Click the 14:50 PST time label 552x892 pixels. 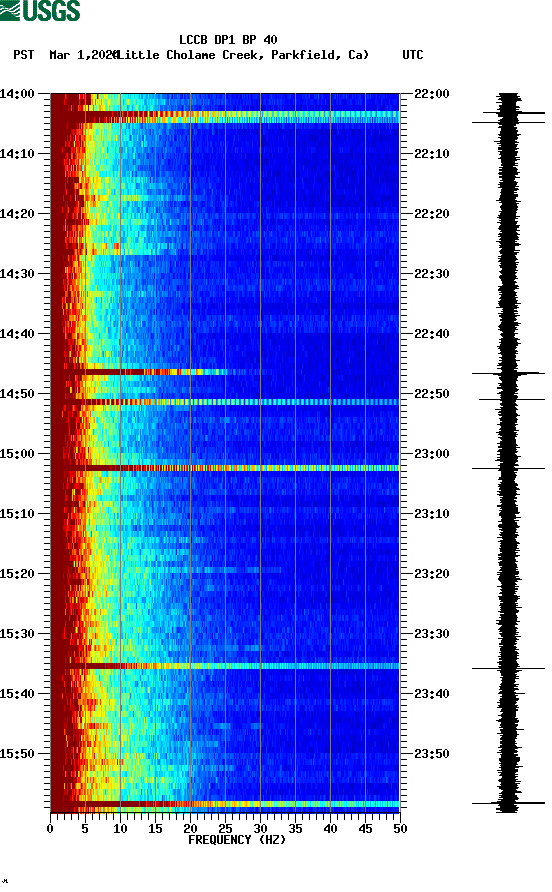point(17,394)
